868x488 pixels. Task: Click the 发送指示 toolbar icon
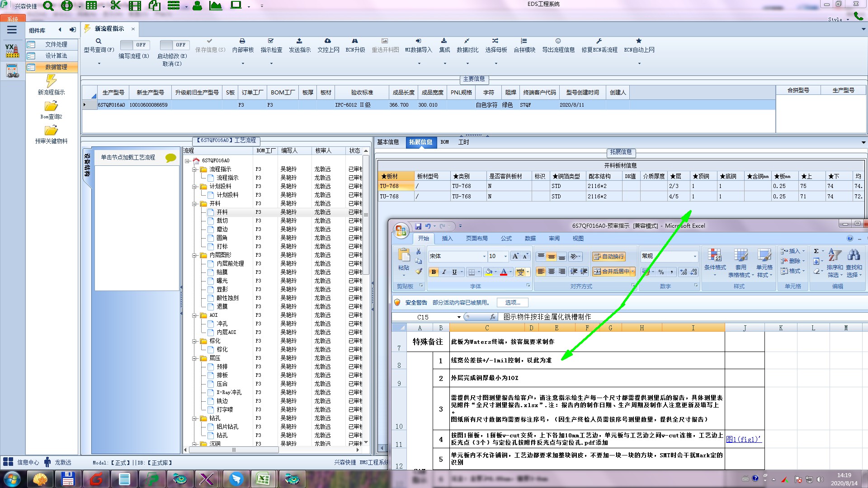[299, 41]
